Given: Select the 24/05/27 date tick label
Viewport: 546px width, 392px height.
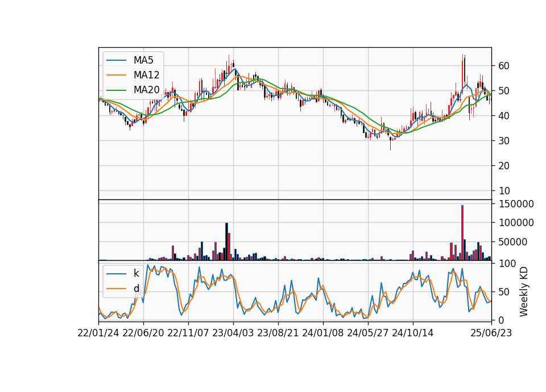Looking at the screenshot, I should [368, 333].
